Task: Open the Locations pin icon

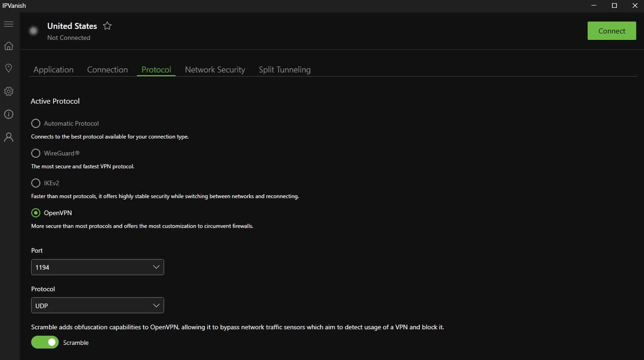Action: coord(8,68)
